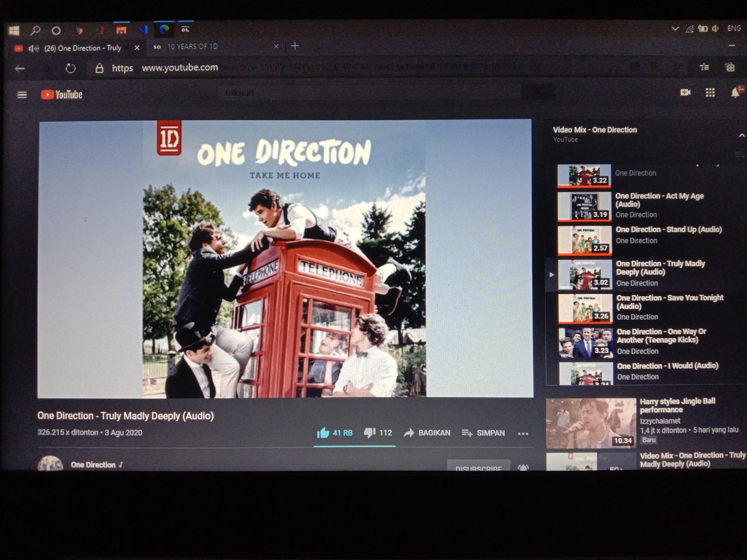Switch input language ENG
The height and width of the screenshot is (560, 747).
tap(735, 28)
